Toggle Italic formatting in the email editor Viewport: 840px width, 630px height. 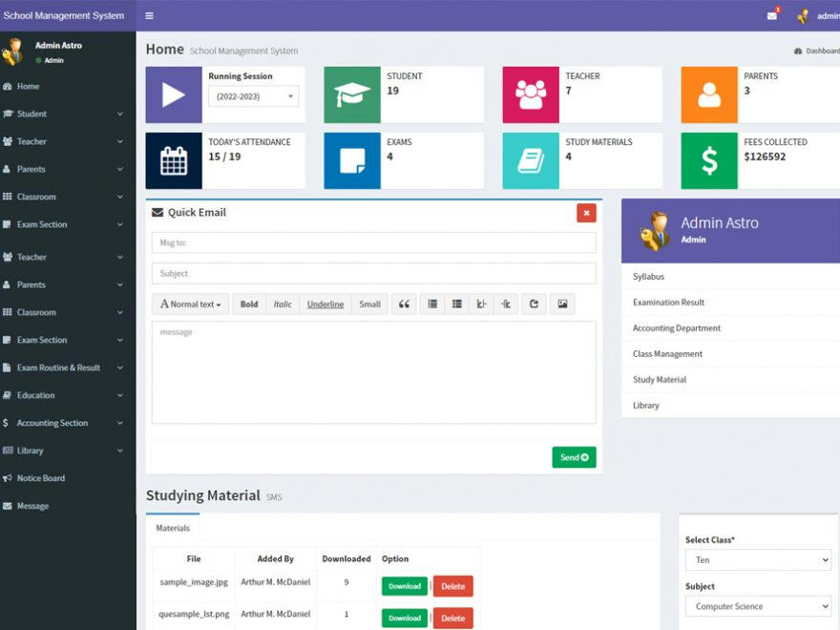pos(283,304)
